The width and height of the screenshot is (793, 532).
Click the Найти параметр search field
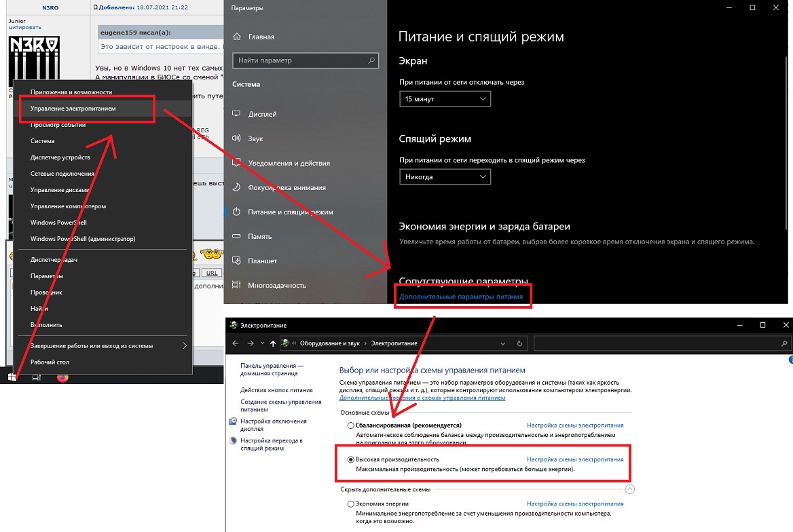click(x=306, y=60)
